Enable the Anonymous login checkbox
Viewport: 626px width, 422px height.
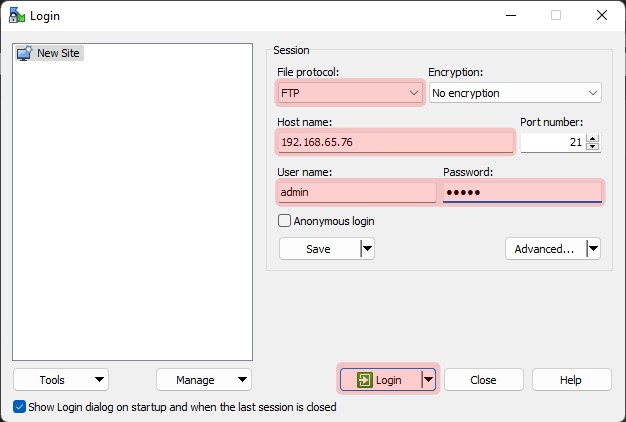click(x=285, y=221)
